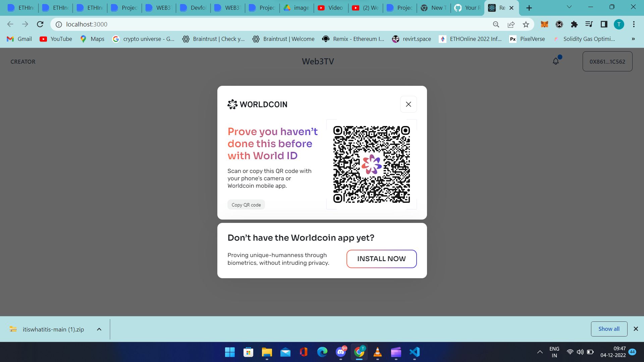
Task: Open the ETHOnline 2022 bookmark
Action: 470,39
